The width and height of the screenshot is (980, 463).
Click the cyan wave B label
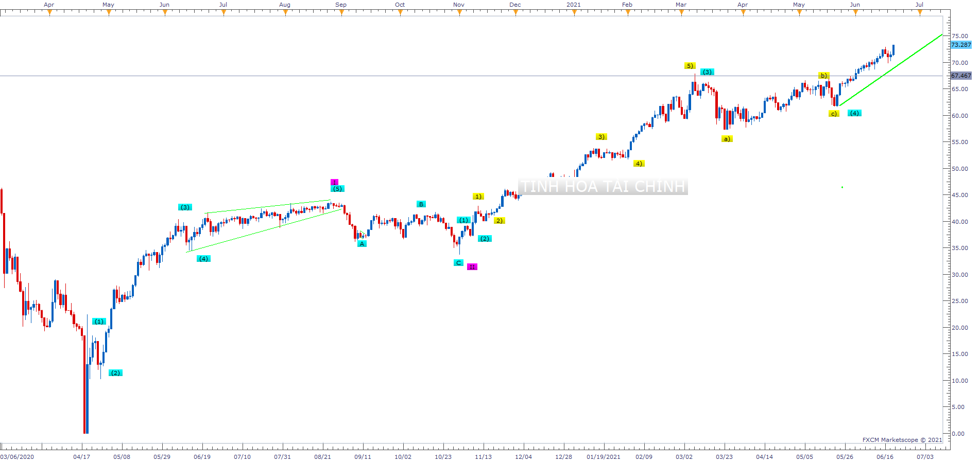(421, 204)
